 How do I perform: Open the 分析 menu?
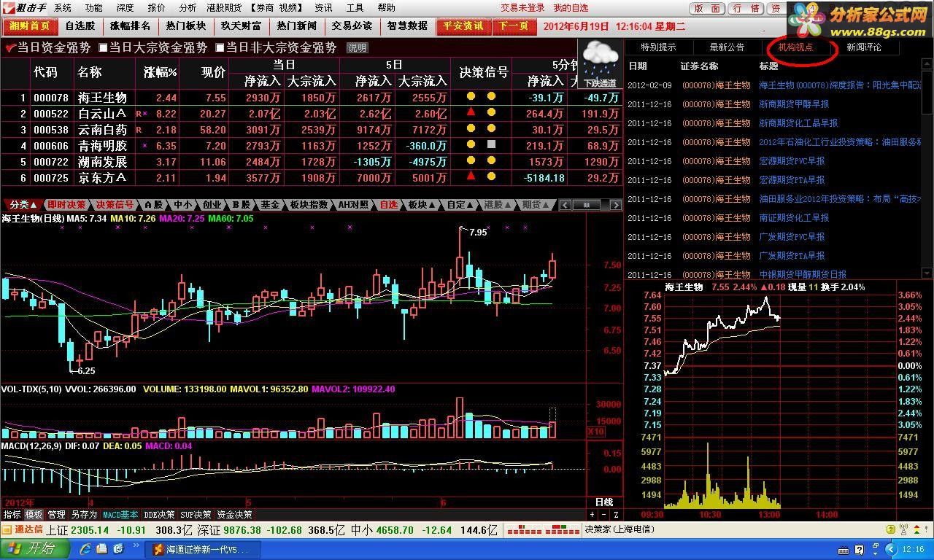(x=188, y=7)
